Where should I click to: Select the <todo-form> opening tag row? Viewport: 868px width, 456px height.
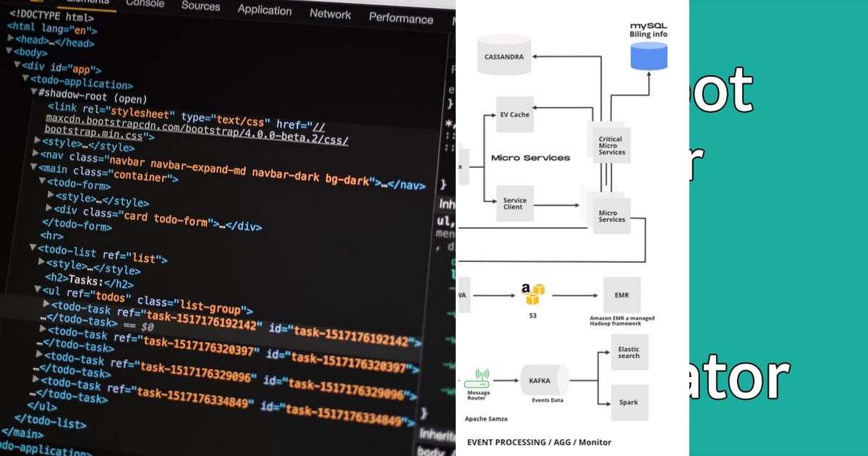tap(80, 183)
